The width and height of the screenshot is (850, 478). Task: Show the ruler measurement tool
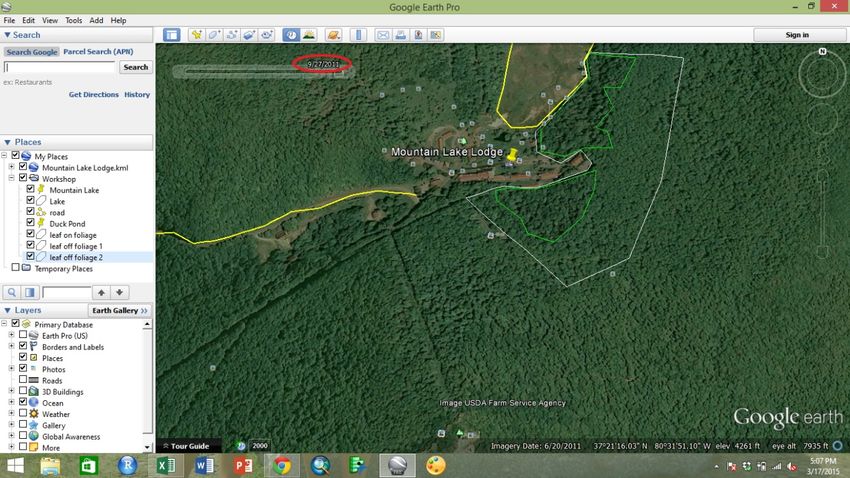[x=358, y=35]
